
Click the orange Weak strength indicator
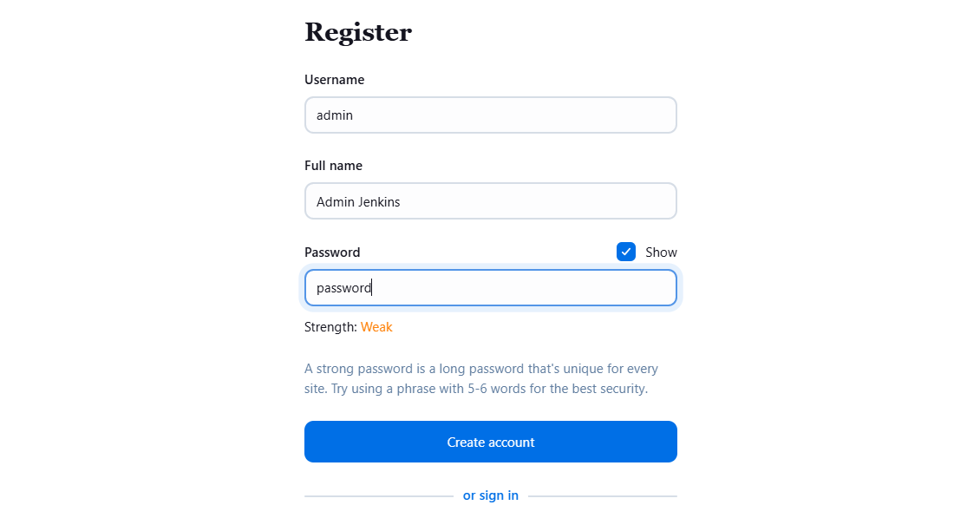coord(377,327)
